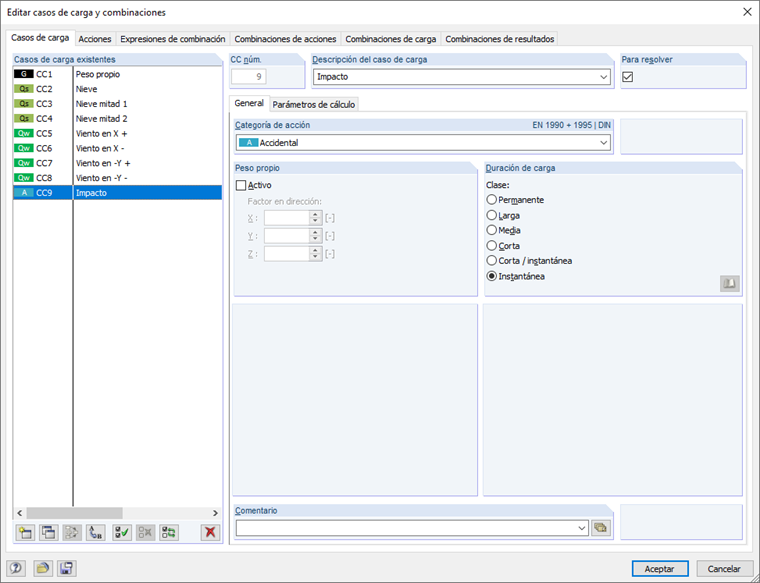The height and width of the screenshot is (583, 760).
Task: Click the Y direction factor spinner
Action: 316,236
